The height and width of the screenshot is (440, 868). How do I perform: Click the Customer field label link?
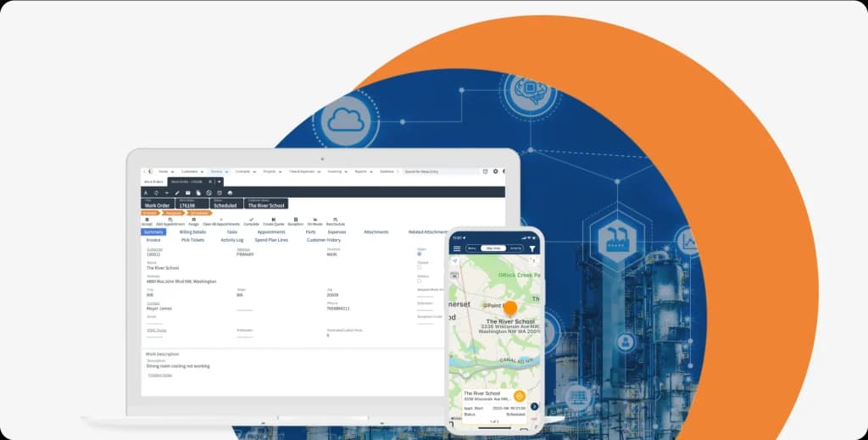click(x=154, y=249)
